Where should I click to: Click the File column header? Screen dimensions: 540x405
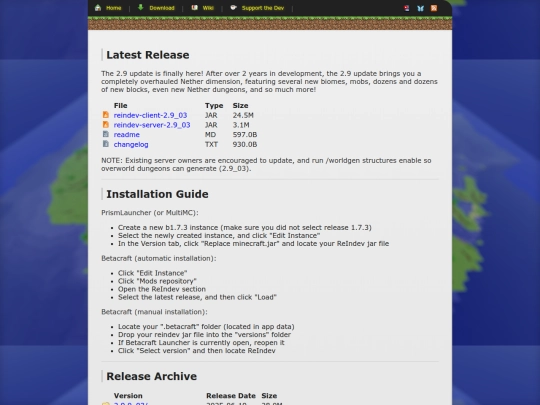pyautogui.click(x=121, y=106)
